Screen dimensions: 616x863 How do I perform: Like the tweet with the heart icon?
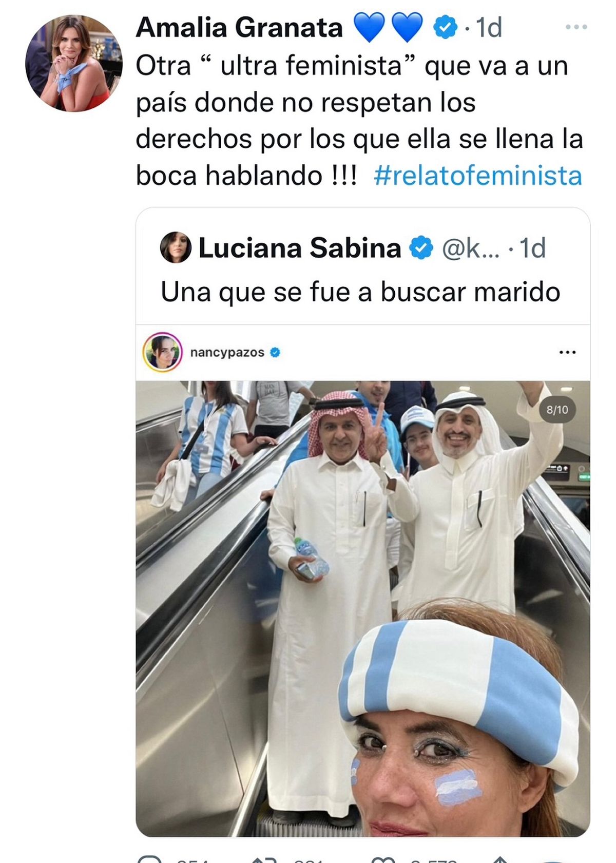click(383, 859)
